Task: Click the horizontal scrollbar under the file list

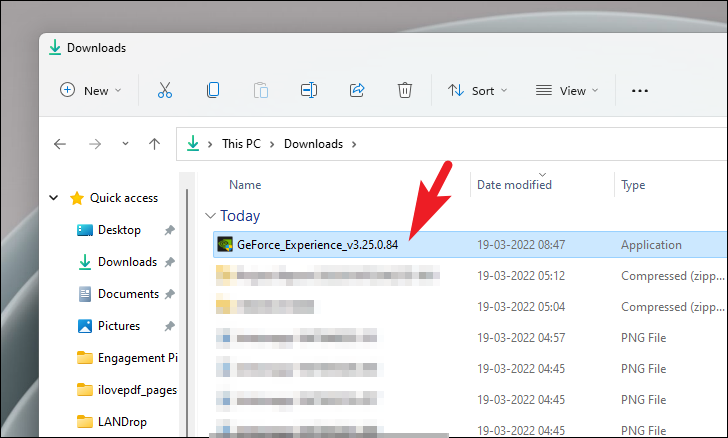Action: [x=329, y=436]
